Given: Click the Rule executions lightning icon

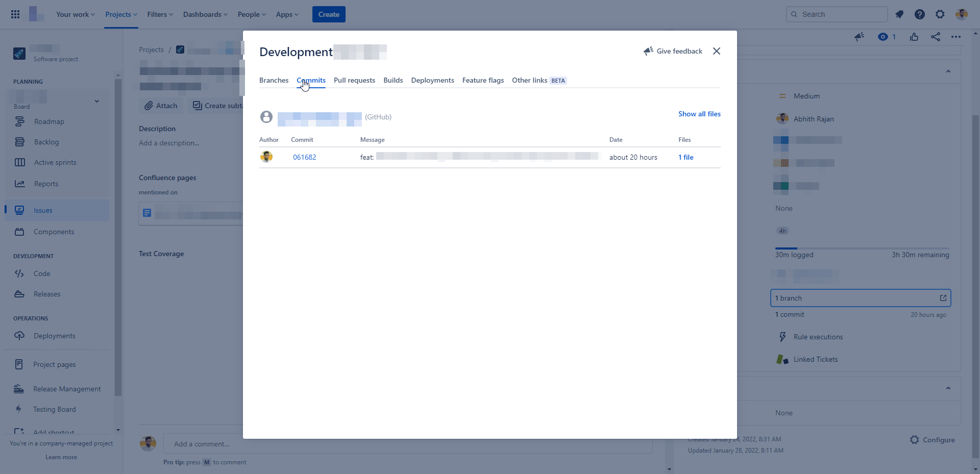Looking at the screenshot, I should pyautogui.click(x=782, y=336).
